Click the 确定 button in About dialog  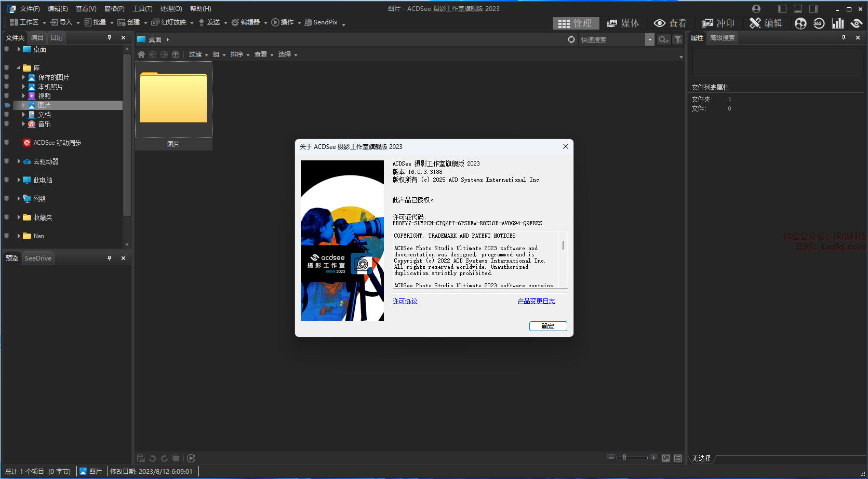point(547,326)
